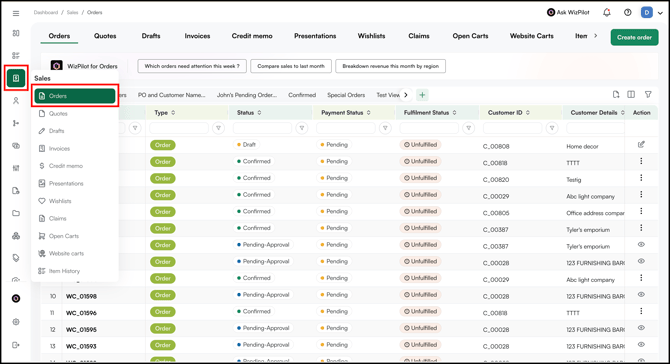Select Item History in Sales flyout

(75, 271)
